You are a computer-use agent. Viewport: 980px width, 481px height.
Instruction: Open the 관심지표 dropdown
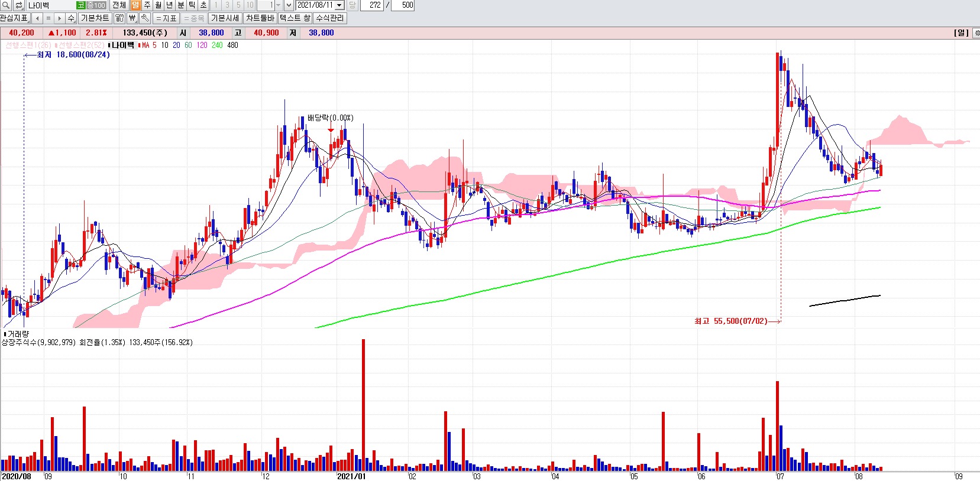(15, 18)
